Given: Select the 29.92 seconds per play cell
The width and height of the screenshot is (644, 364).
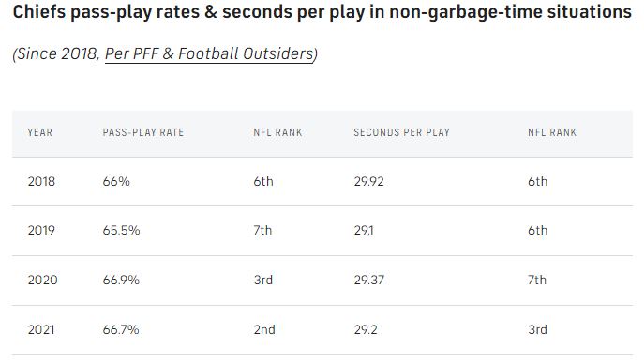Looking at the screenshot, I should point(368,182).
